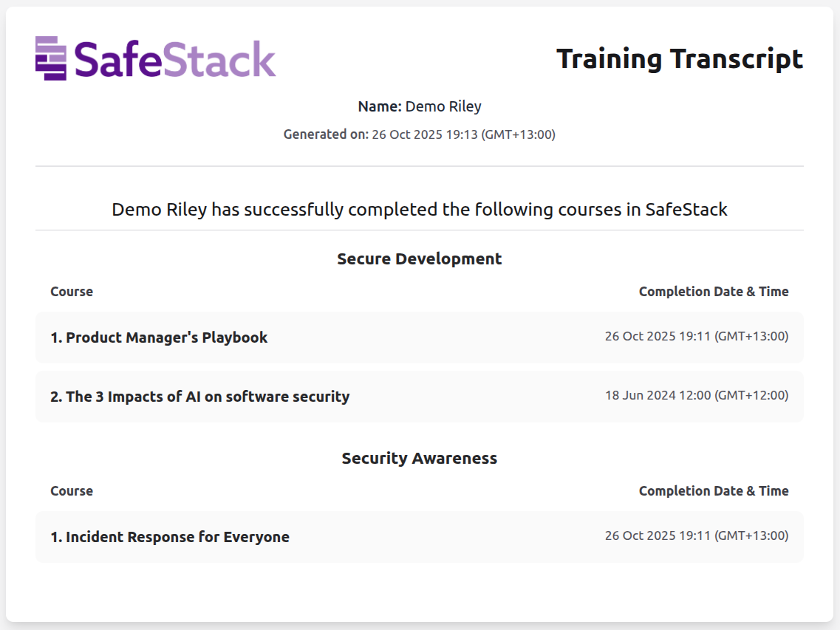Open Incident Response for Everyone course

(x=170, y=537)
